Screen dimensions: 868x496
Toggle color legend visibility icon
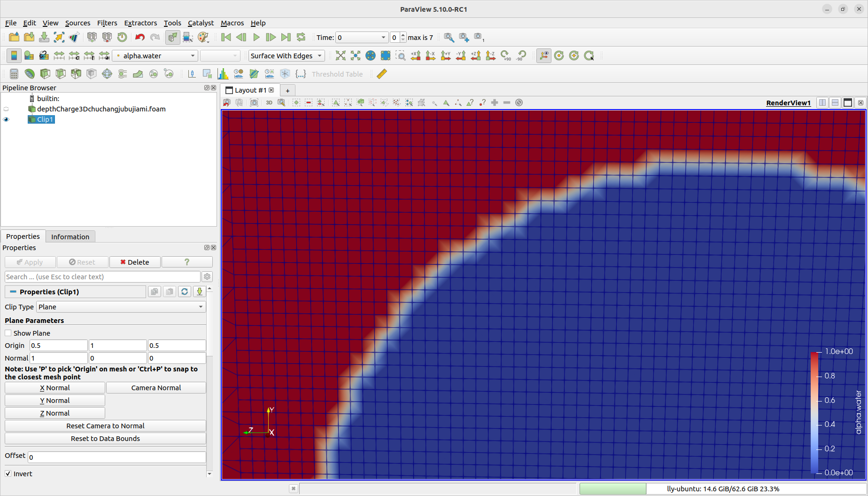click(14, 55)
